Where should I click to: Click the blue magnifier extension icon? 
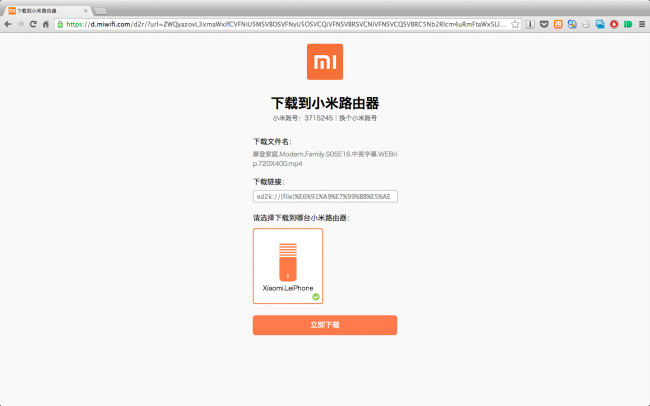point(572,24)
